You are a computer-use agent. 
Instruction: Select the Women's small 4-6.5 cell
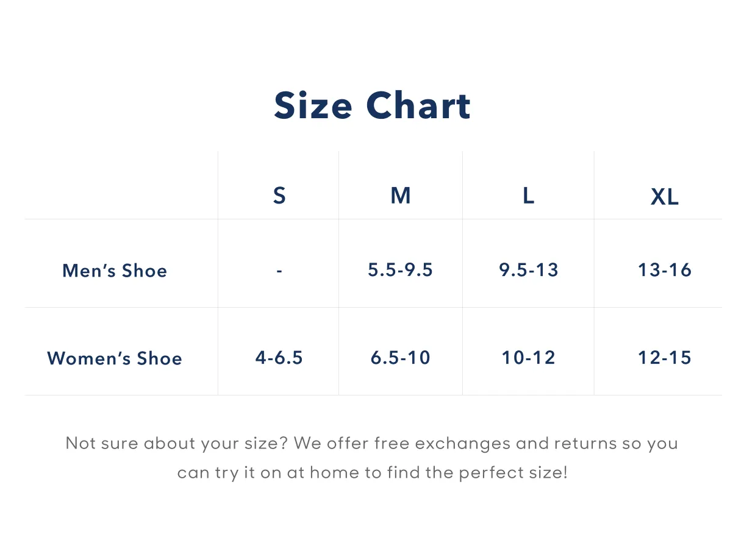pos(279,358)
